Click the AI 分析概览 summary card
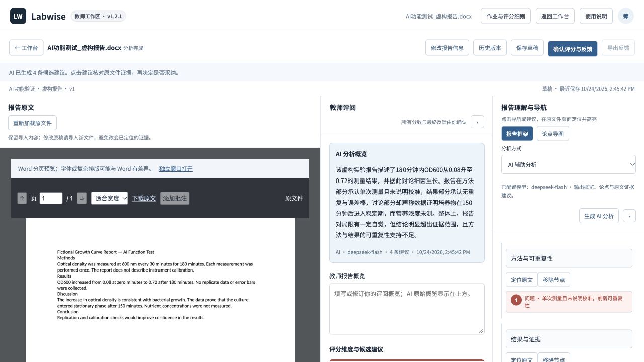Viewport: 644px width, 362px height. click(407, 203)
